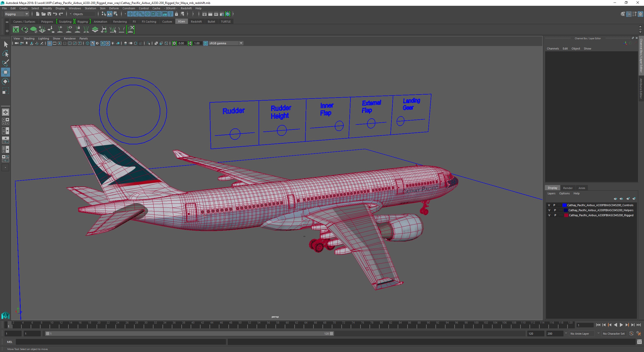The width and height of the screenshot is (644, 352).
Task: Click the New Scene icon
Action: point(37,14)
